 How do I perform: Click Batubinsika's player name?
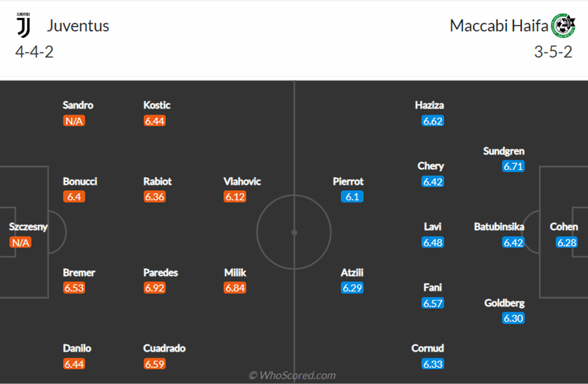point(499,227)
